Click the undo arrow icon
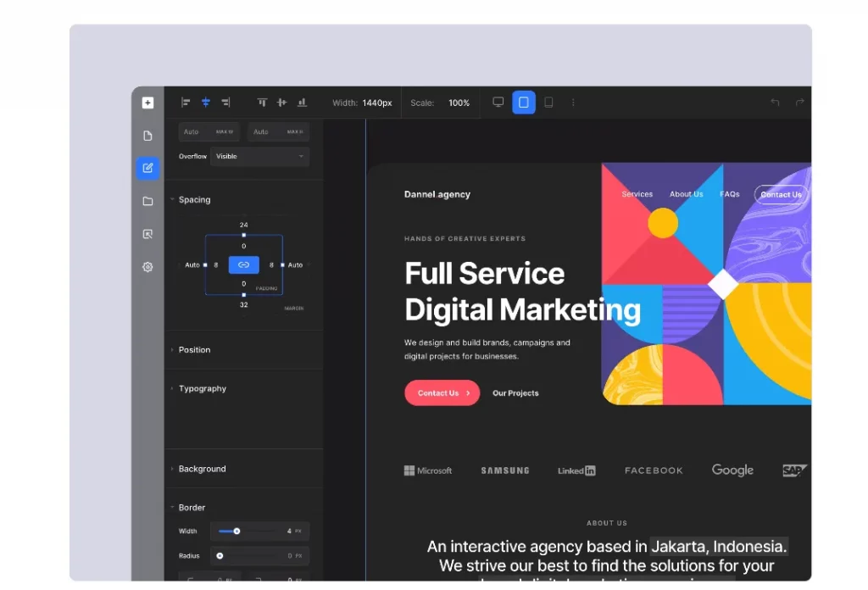Viewport: 868px width, 590px height. (775, 103)
